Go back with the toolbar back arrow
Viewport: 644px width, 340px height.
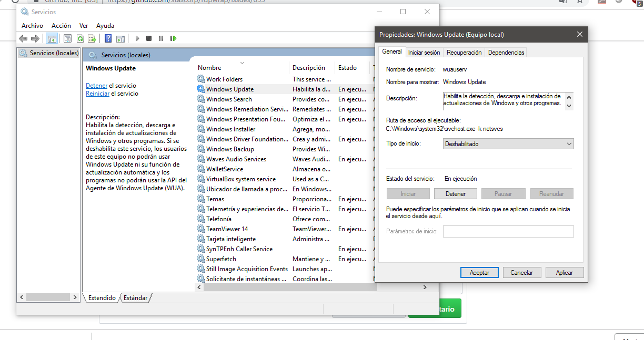click(23, 38)
